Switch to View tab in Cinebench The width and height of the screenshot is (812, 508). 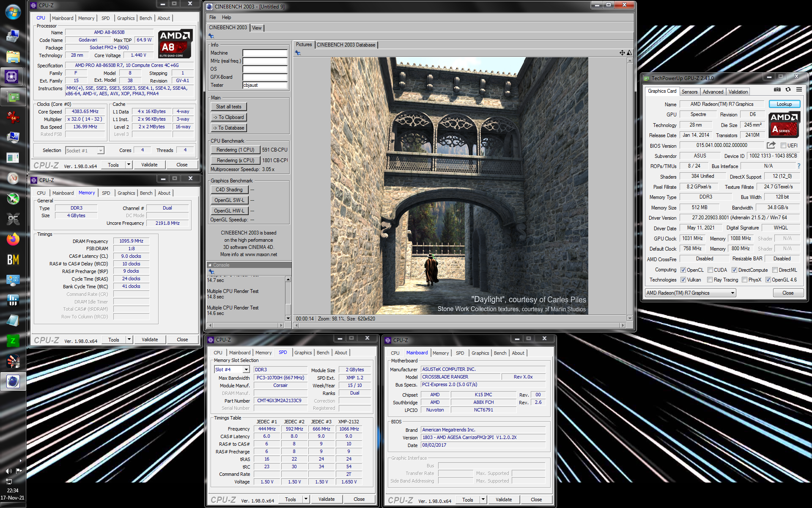coord(257,28)
